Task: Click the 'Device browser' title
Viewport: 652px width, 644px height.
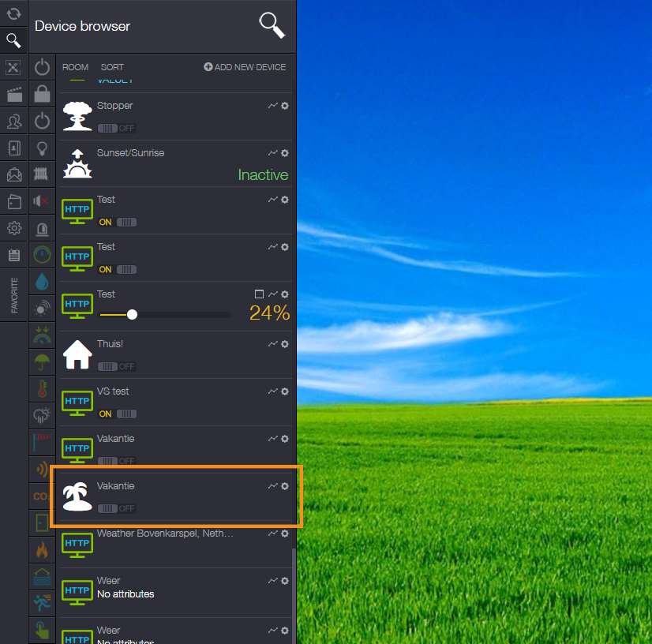Action: [82, 26]
